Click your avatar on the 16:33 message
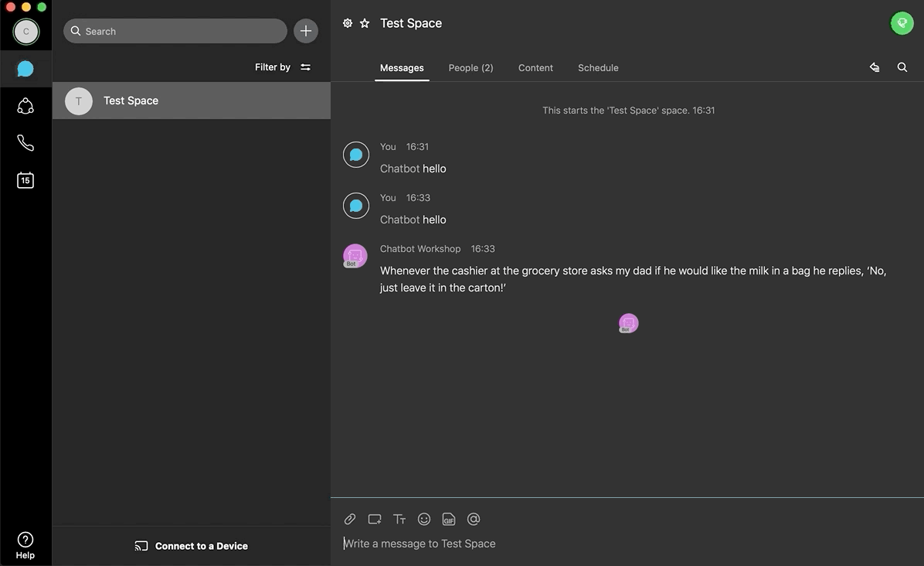924x566 pixels. click(356, 206)
